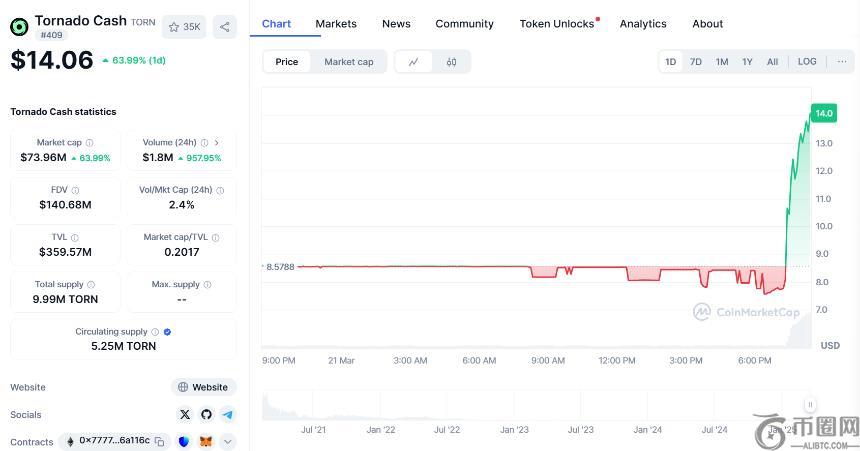
Task: Open the News tab
Action: [396, 24]
